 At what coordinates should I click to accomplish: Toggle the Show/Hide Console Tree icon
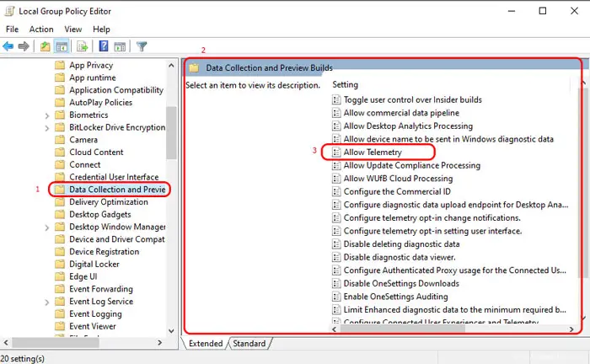62,46
